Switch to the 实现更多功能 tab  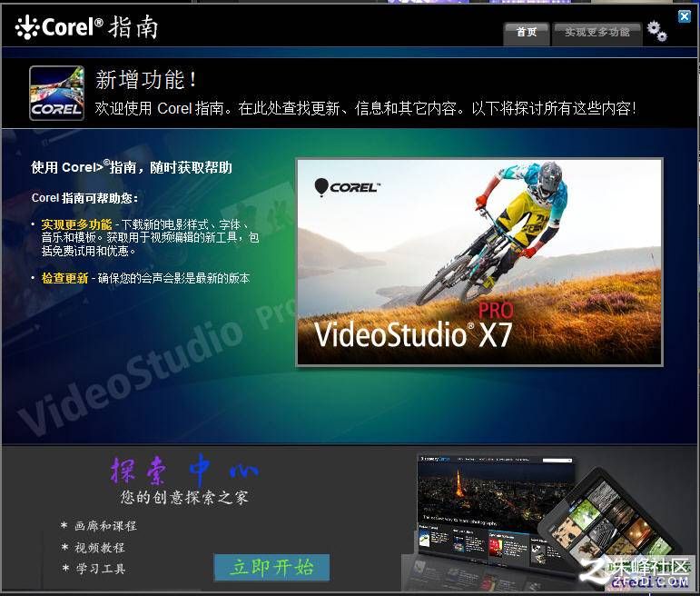click(597, 33)
